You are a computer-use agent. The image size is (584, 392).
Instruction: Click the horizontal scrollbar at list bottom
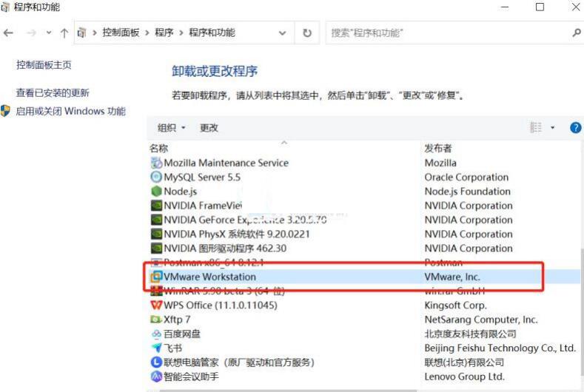(289, 391)
